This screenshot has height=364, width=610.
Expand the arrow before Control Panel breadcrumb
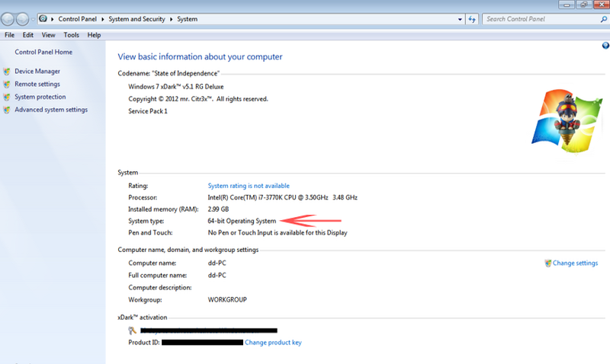pyautogui.click(x=52, y=19)
